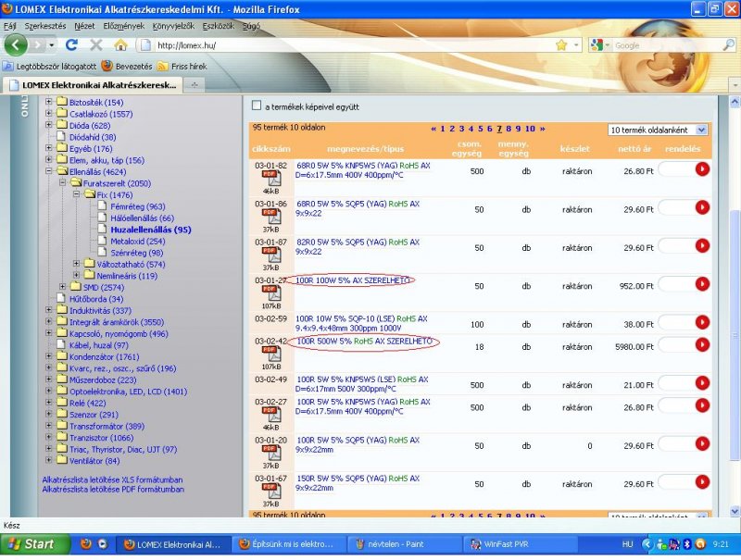This screenshot has width=741, height=560.
Task: Order 100R 10W SQP-10 with red arrow
Action: point(702,322)
